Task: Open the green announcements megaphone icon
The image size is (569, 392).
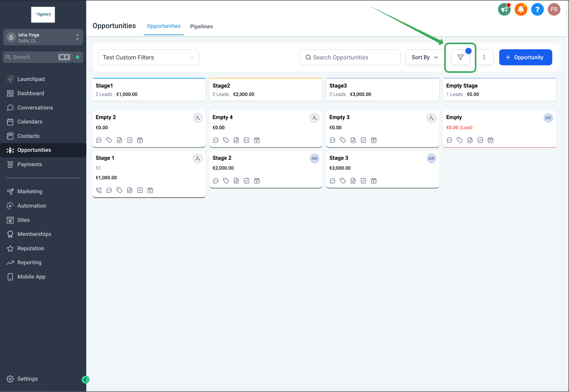Action: point(504,9)
